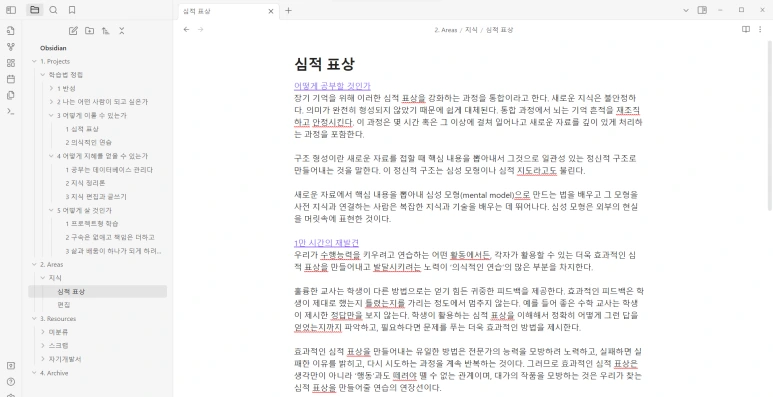Open a new tab with plus
Image resolution: width=773 pixels, height=397 pixels.
coord(288,10)
